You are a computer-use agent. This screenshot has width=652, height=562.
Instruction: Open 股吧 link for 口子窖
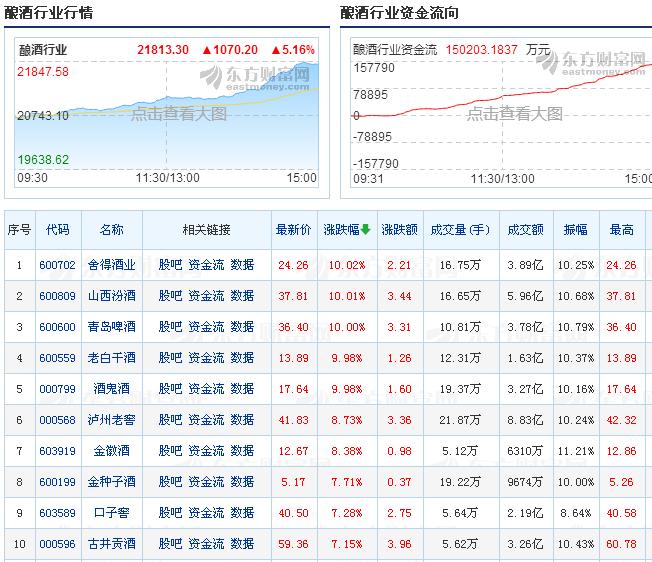click(x=170, y=513)
